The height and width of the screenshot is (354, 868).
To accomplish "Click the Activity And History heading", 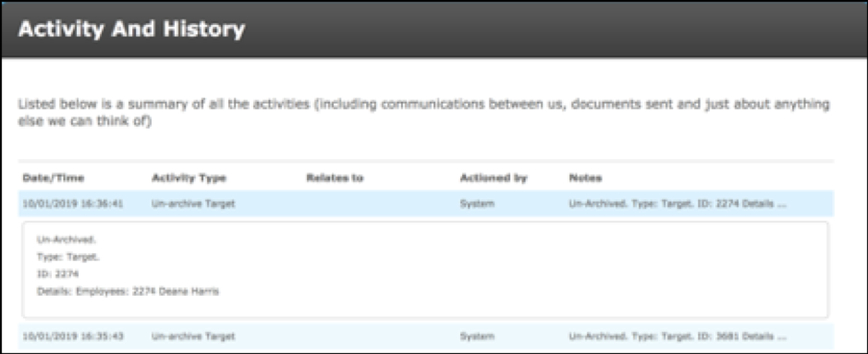I will coord(131,30).
